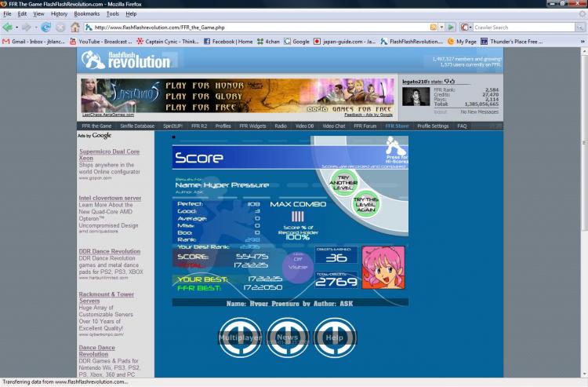Image resolution: width=588 pixels, height=387 pixels.
Task: Go to the Home page icon
Action: tap(75, 27)
